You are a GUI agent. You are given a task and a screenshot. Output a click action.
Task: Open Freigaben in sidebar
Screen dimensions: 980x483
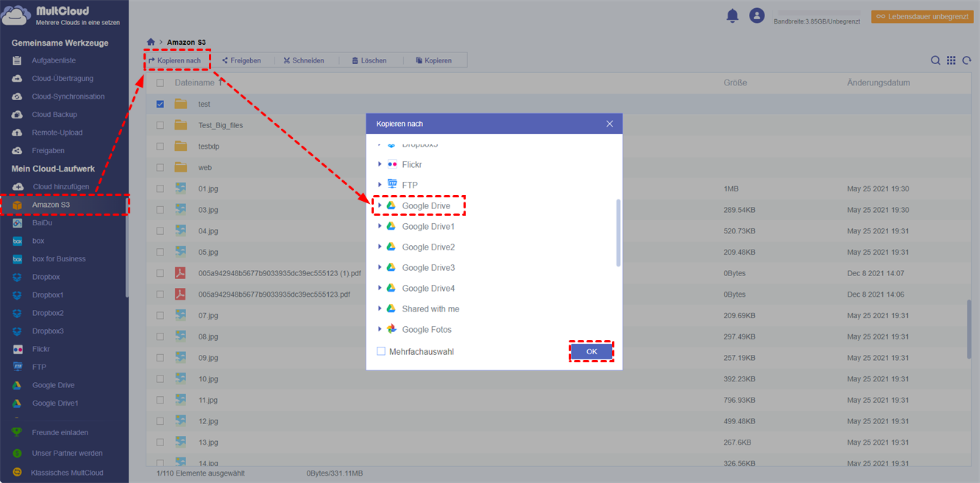(48, 151)
